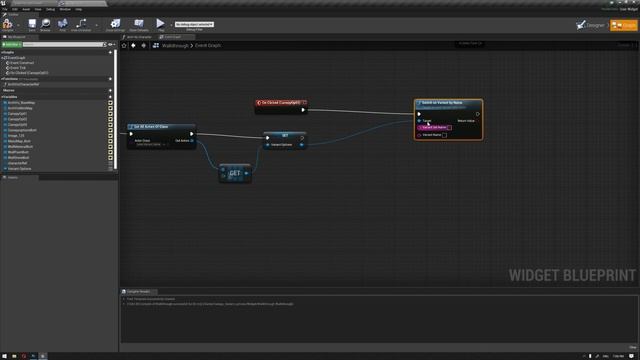
Task: Toggle visibility eye for Image_125 variable
Action: click(110, 136)
